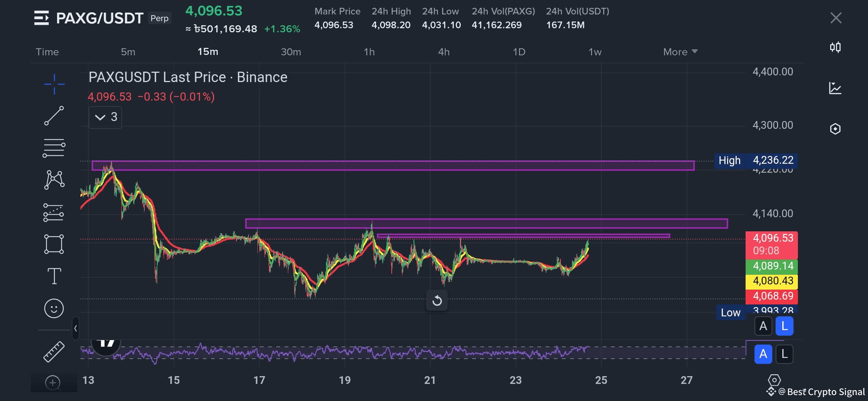The image size is (868, 401).
Task: Switch to the 4h timeframe
Action: coord(444,52)
